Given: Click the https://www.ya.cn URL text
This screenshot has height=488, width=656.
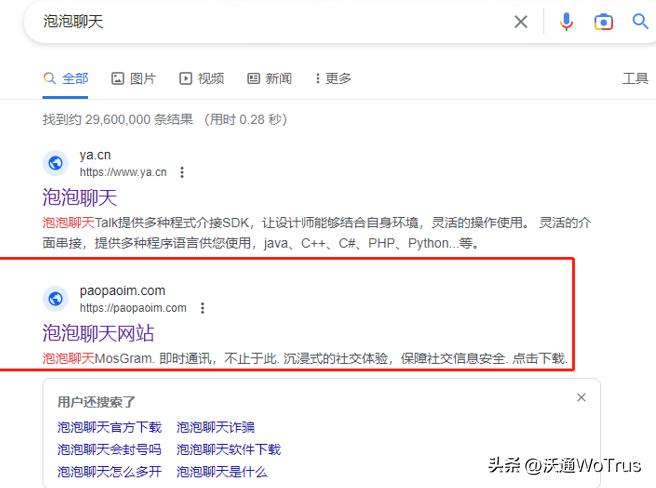Looking at the screenshot, I should (123, 172).
